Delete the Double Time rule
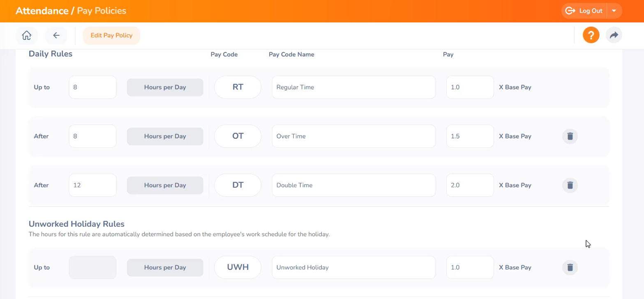The image size is (644, 299). [x=570, y=185]
